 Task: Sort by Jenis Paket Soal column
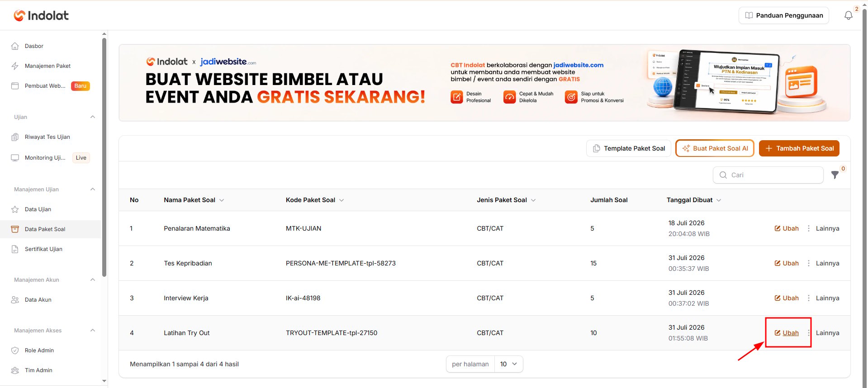click(x=506, y=200)
